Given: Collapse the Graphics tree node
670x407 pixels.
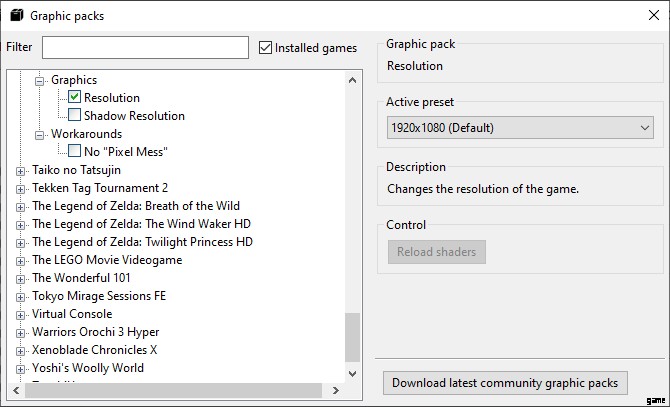Looking at the screenshot, I should (x=39, y=81).
